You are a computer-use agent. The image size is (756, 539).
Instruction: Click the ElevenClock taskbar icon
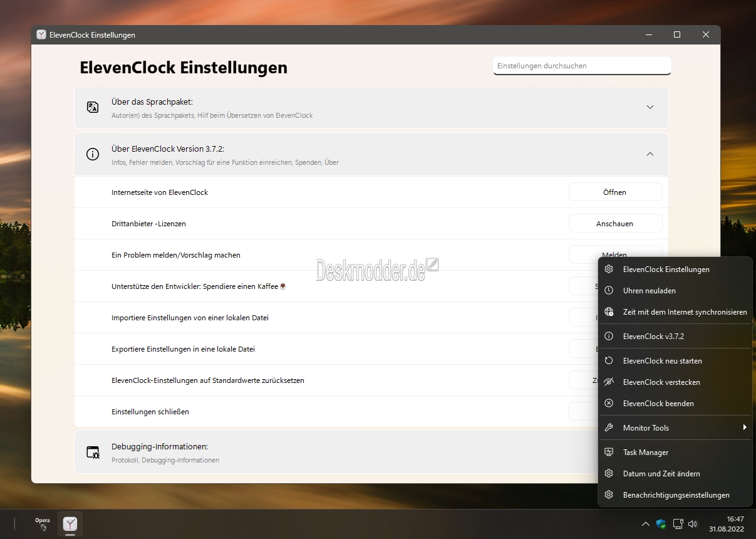70,524
